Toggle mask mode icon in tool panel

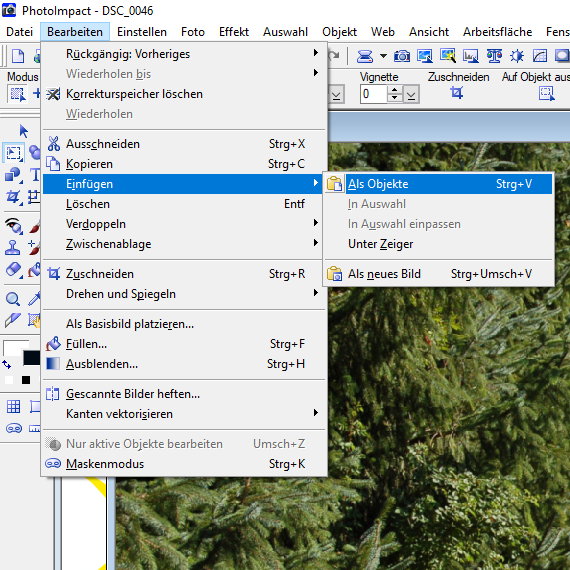click(x=14, y=429)
